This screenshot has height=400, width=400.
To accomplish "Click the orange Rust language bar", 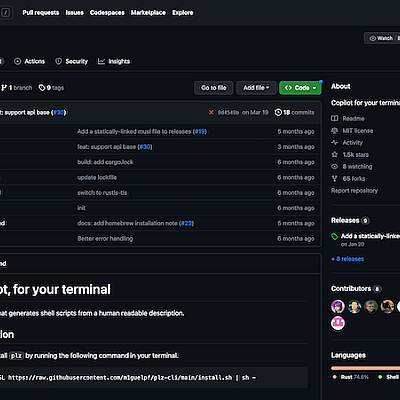I will pyautogui.click(x=365, y=368).
